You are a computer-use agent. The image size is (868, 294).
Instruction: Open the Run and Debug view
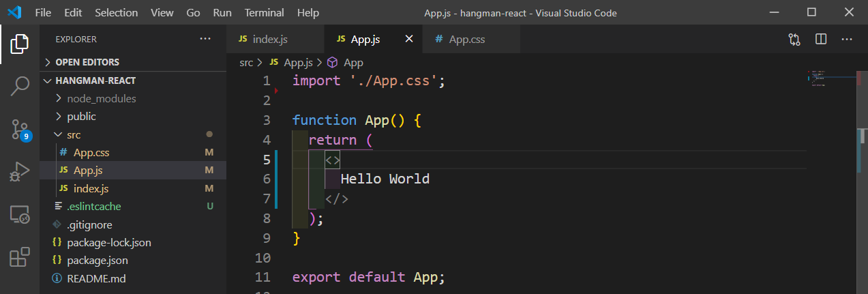point(20,172)
